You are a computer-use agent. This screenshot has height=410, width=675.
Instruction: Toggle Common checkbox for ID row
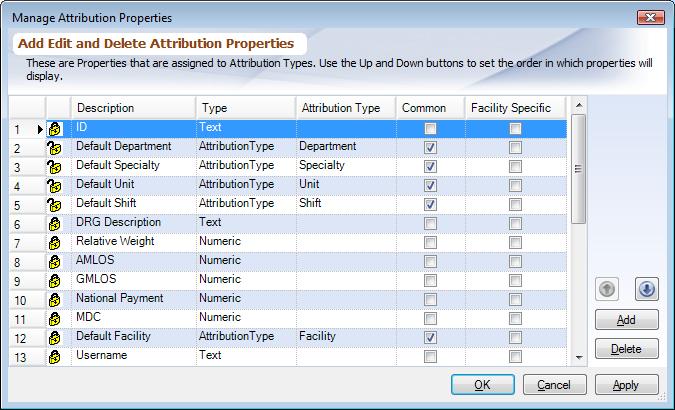pyautogui.click(x=430, y=128)
